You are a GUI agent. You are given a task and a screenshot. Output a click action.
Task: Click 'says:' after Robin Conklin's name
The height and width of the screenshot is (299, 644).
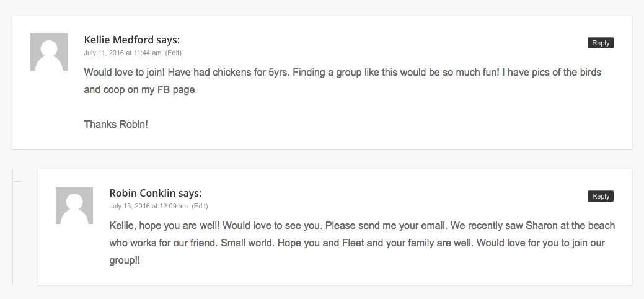(190, 193)
